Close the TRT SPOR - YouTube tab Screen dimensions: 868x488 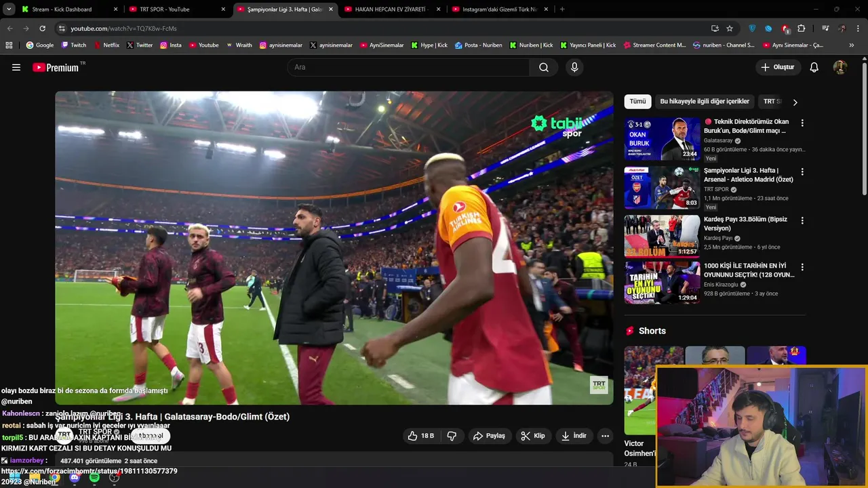click(223, 9)
